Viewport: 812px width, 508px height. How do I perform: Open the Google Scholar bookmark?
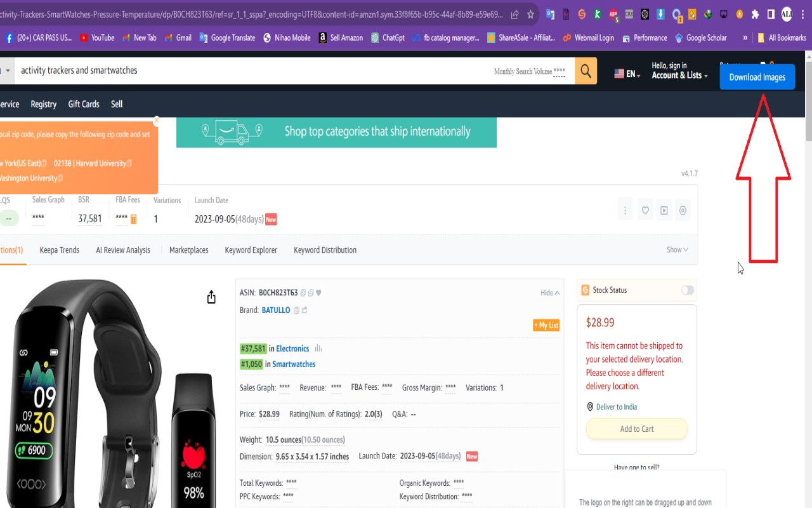[701, 37]
